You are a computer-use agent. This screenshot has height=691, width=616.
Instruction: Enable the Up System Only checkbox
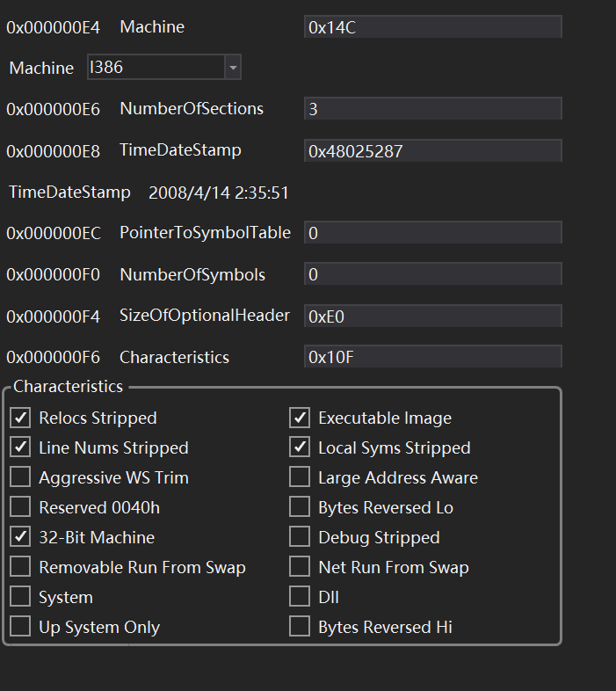[20, 627]
